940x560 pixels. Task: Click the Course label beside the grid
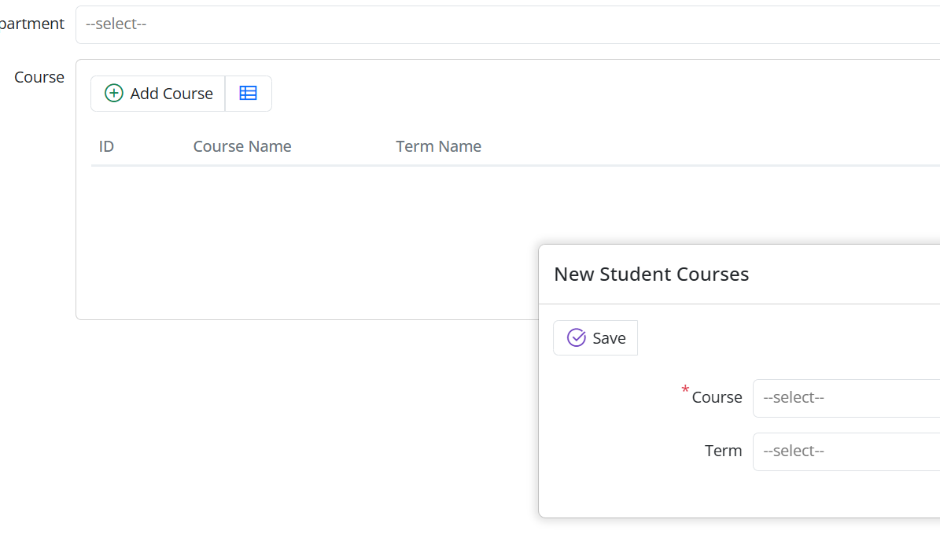39,78
